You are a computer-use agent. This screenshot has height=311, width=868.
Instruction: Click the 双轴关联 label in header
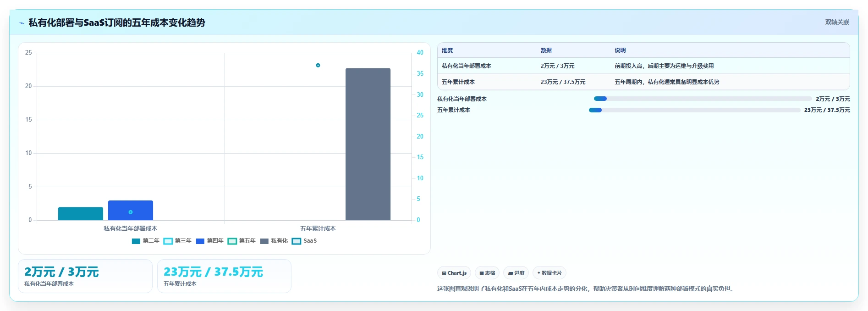click(837, 22)
